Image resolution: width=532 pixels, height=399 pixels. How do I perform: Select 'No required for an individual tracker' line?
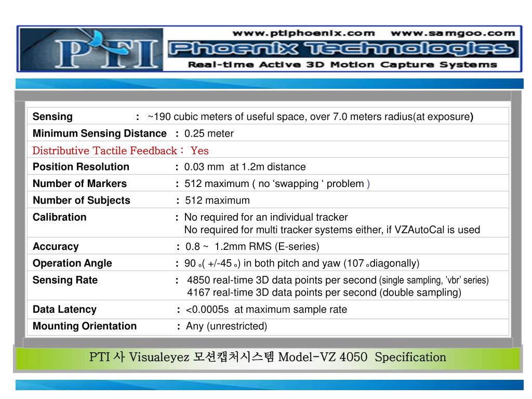coord(266,217)
